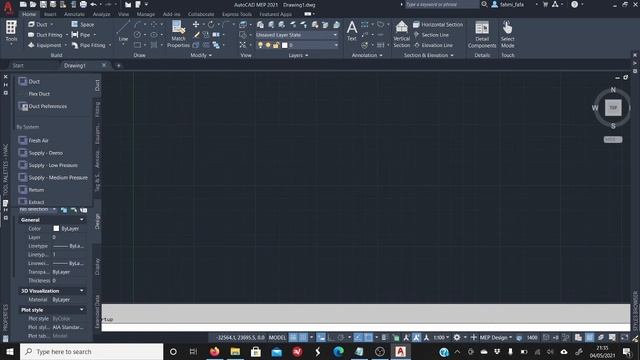The image size is (640, 360).
Task: Open Detail Components tool
Action: click(x=482, y=34)
